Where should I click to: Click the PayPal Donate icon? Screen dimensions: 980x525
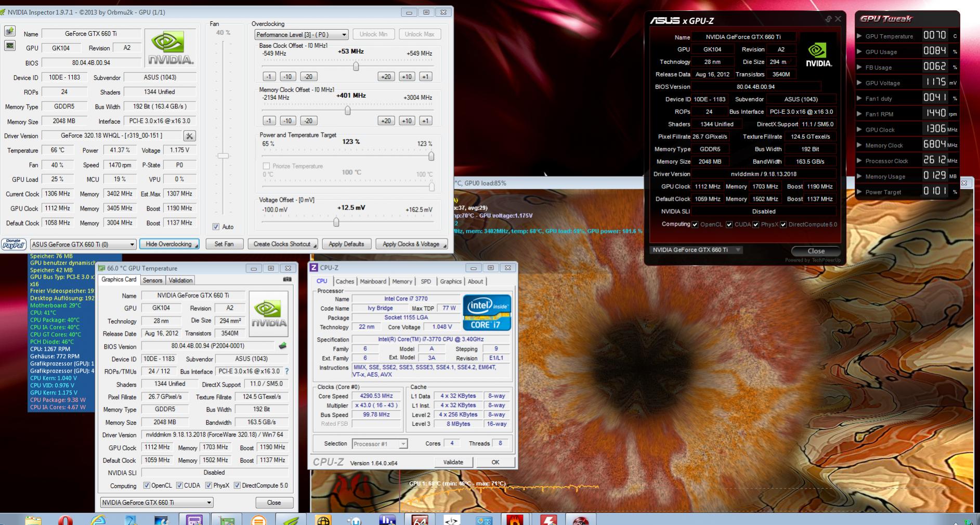coord(14,244)
